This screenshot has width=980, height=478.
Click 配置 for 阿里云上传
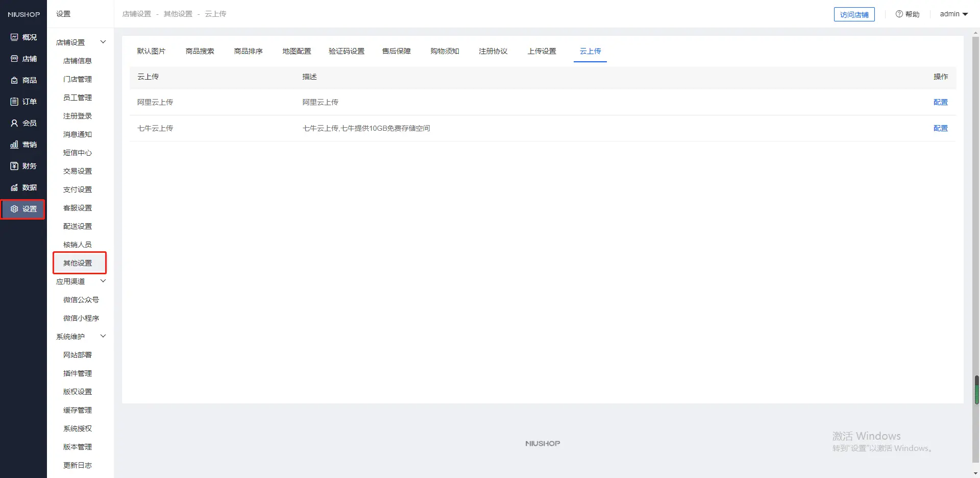point(940,102)
